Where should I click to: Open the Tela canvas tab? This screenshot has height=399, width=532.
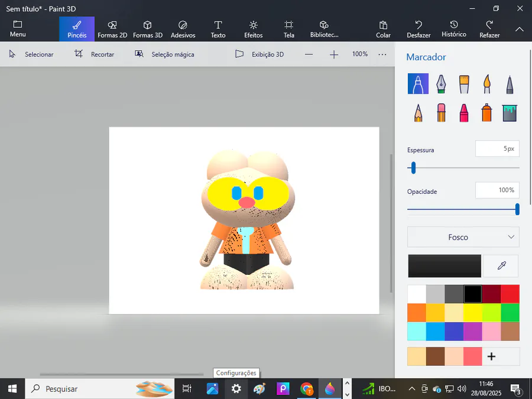coord(288,29)
